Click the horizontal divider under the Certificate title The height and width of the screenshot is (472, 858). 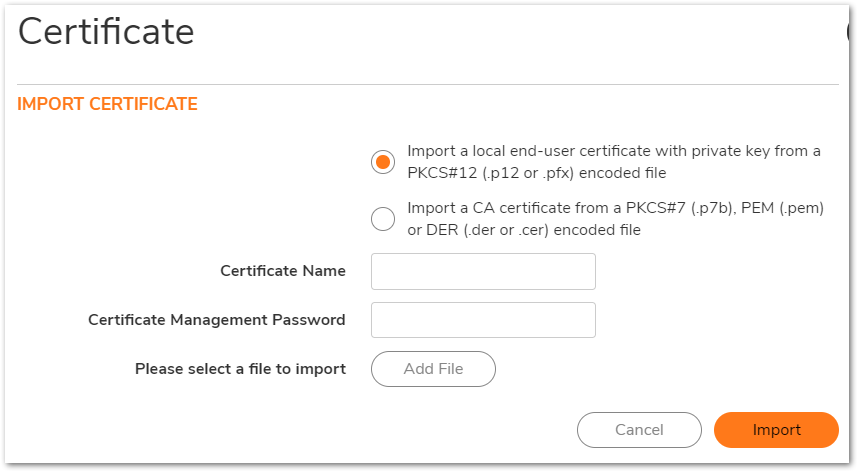tap(428, 84)
